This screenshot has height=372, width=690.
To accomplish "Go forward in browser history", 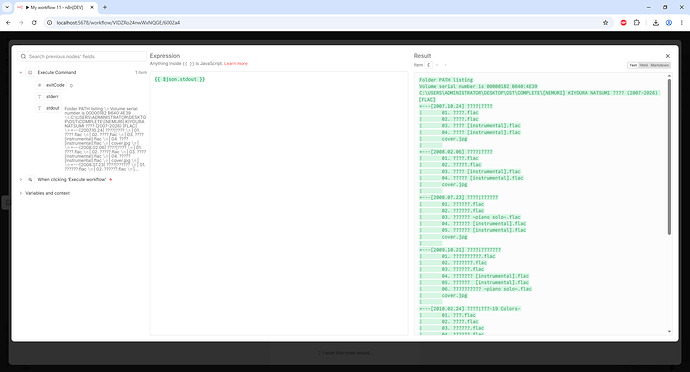I will [x=21, y=22].
